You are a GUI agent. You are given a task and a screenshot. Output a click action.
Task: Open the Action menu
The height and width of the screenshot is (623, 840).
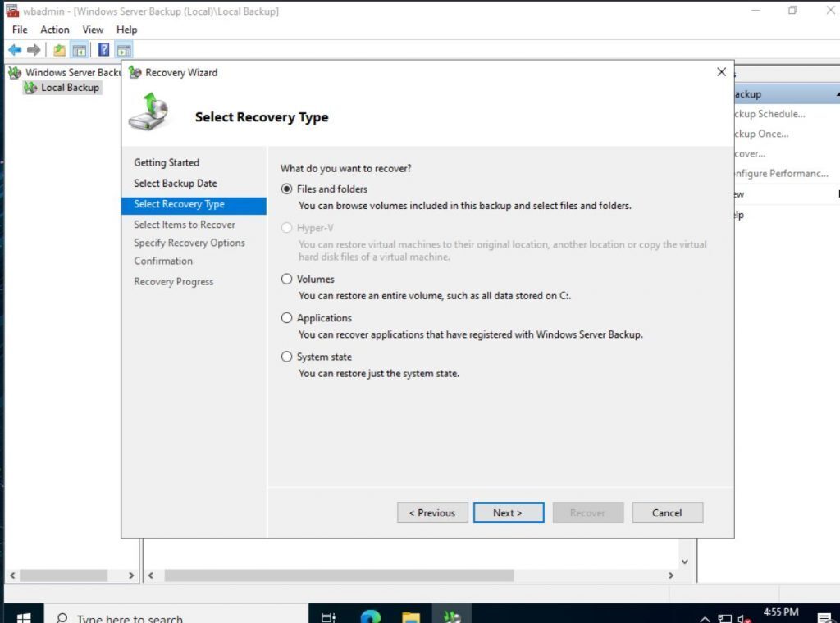[x=54, y=30]
